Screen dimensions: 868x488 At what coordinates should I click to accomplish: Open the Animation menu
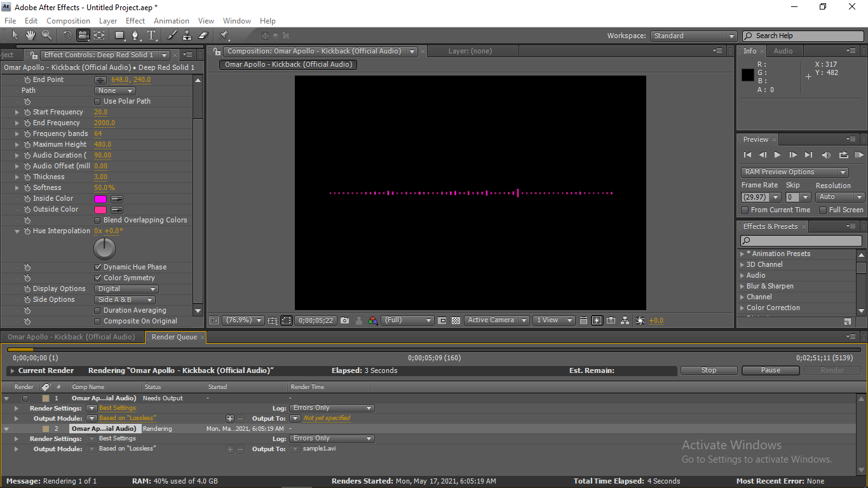tap(172, 21)
